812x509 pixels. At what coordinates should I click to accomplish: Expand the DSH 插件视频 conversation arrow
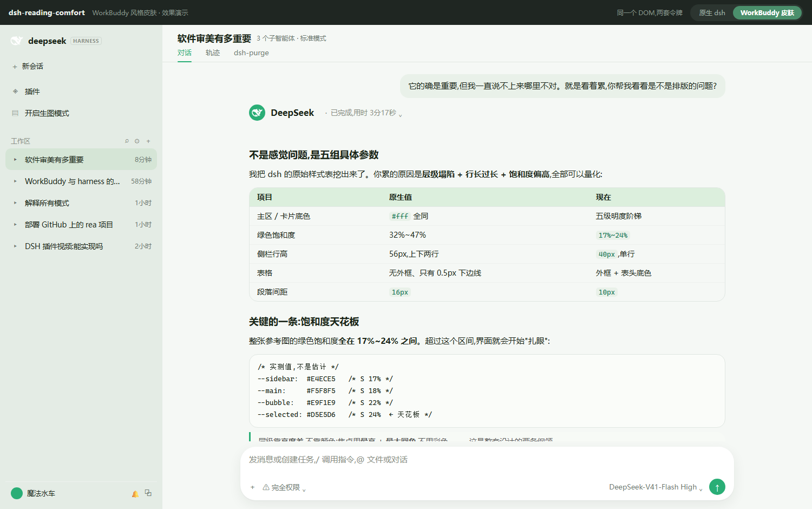[x=15, y=246]
